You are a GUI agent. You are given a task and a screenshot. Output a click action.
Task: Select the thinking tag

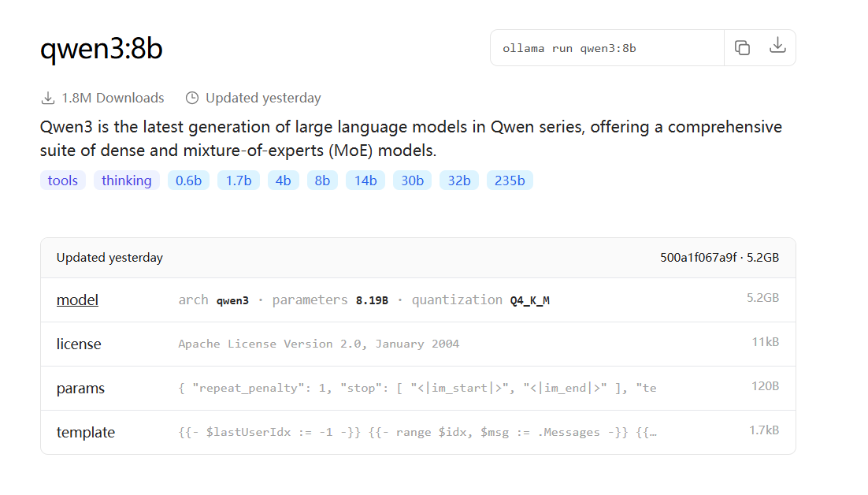126,181
